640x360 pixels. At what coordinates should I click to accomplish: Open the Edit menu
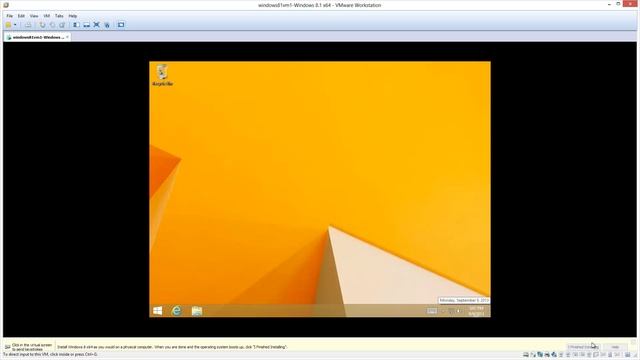point(21,16)
